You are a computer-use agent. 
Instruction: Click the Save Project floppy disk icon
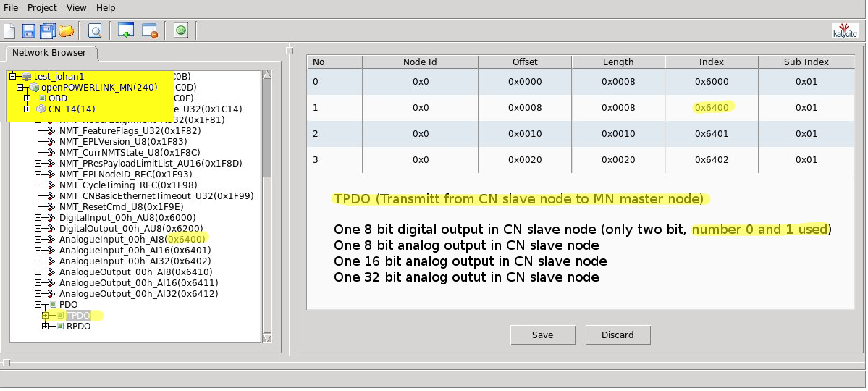(x=29, y=31)
